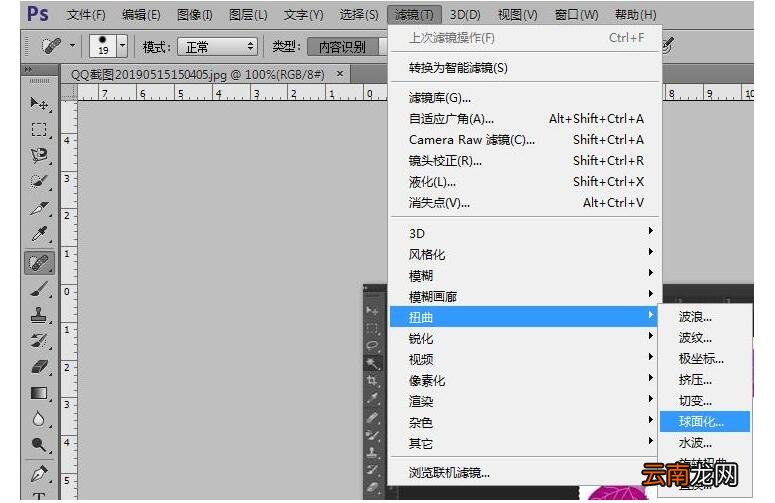Choose the 内容识别 type option
Screen dimensions: 775x503
[x=343, y=47]
